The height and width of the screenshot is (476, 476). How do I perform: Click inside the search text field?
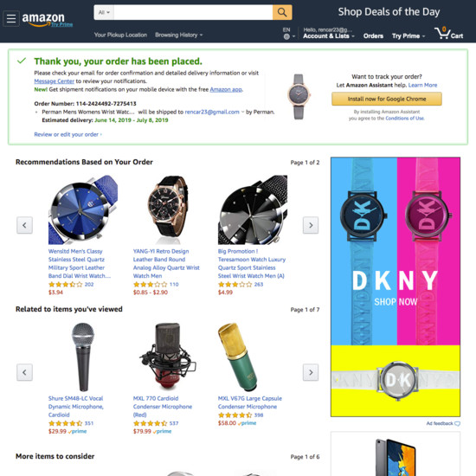click(193, 12)
